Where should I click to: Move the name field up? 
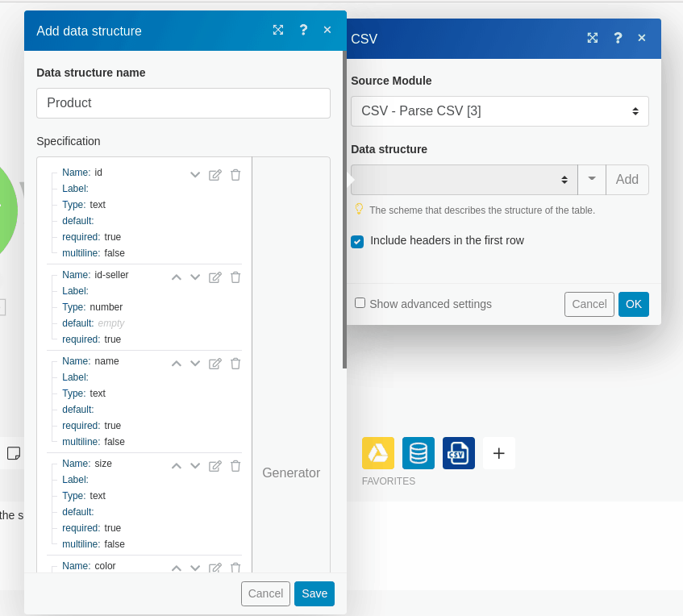[x=177, y=364]
